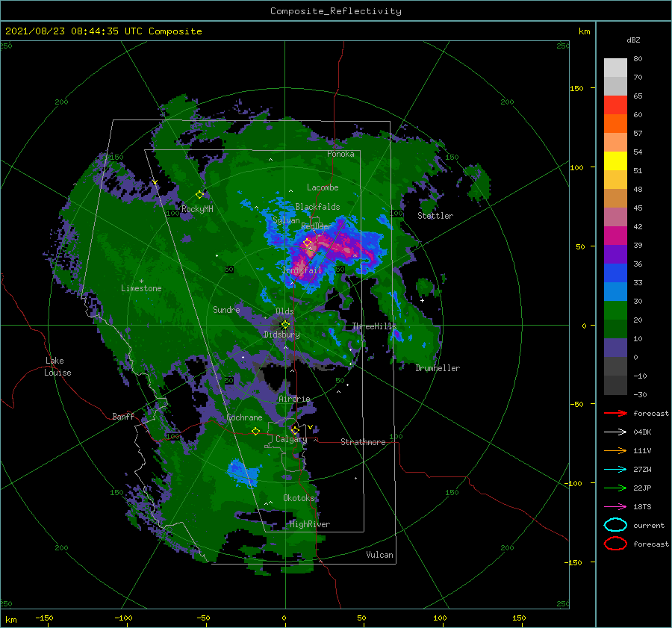The image size is (672, 628).
Task: Pick the orange 57-60 dBZ swatch
Action: pos(615,124)
